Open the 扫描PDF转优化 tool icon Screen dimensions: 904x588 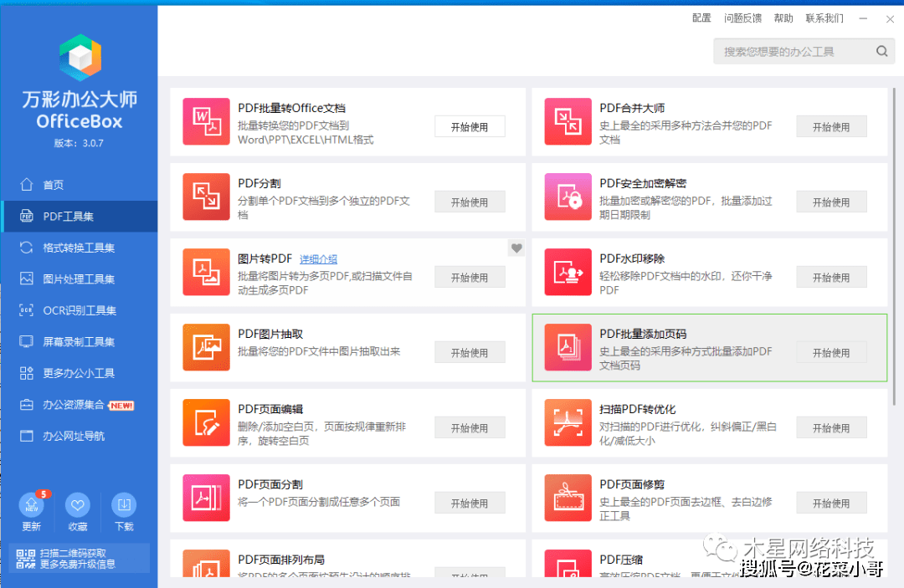(x=568, y=422)
